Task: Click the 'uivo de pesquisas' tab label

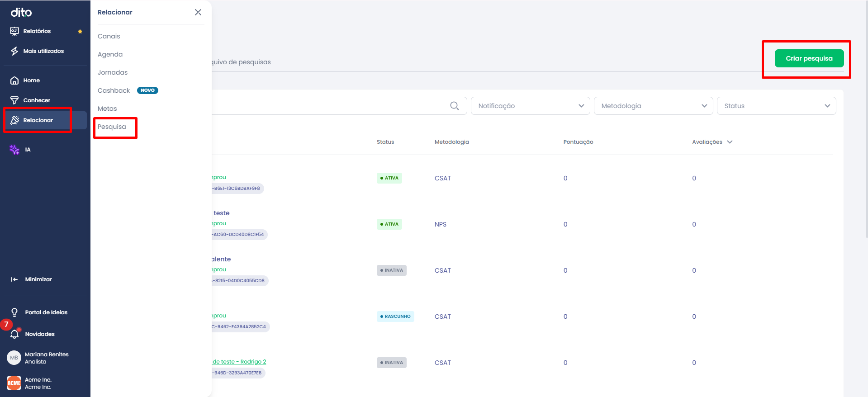Action: (241, 62)
